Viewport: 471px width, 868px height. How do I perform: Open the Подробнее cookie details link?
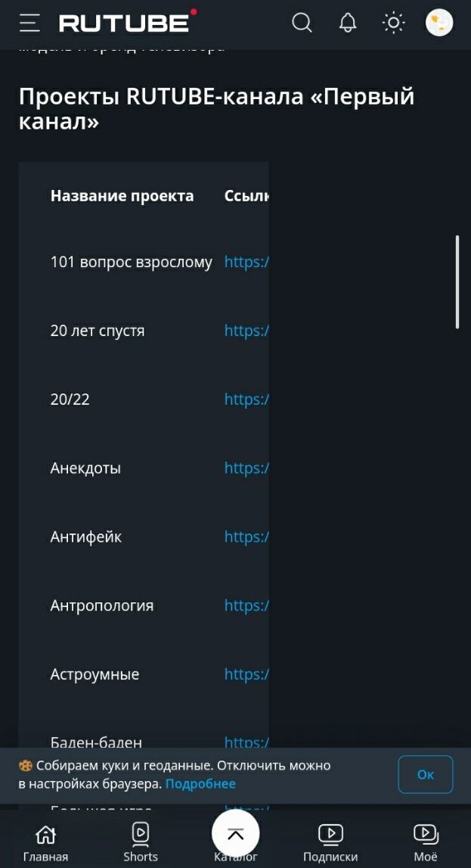coord(200,784)
